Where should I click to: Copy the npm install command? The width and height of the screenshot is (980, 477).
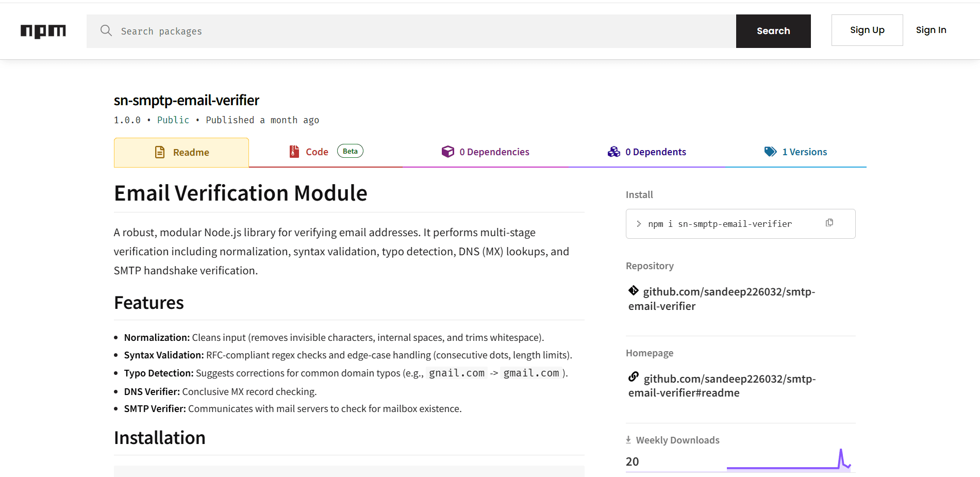tap(829, 223)
